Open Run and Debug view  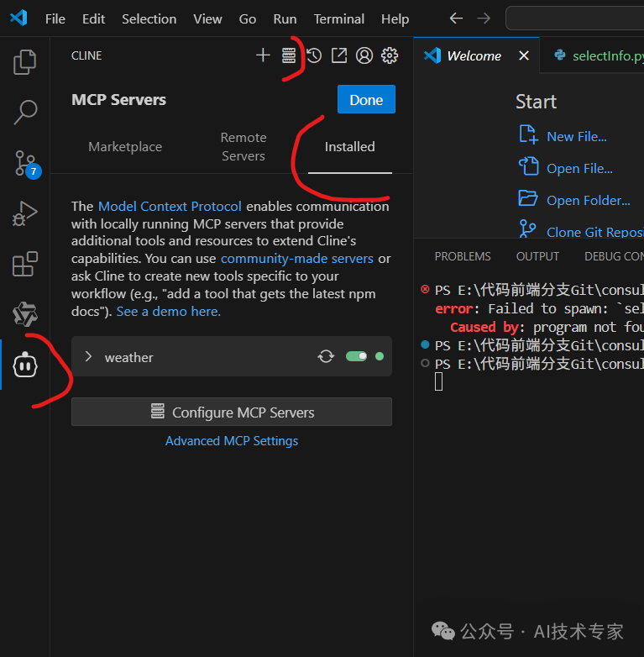(x=24, y=213)
